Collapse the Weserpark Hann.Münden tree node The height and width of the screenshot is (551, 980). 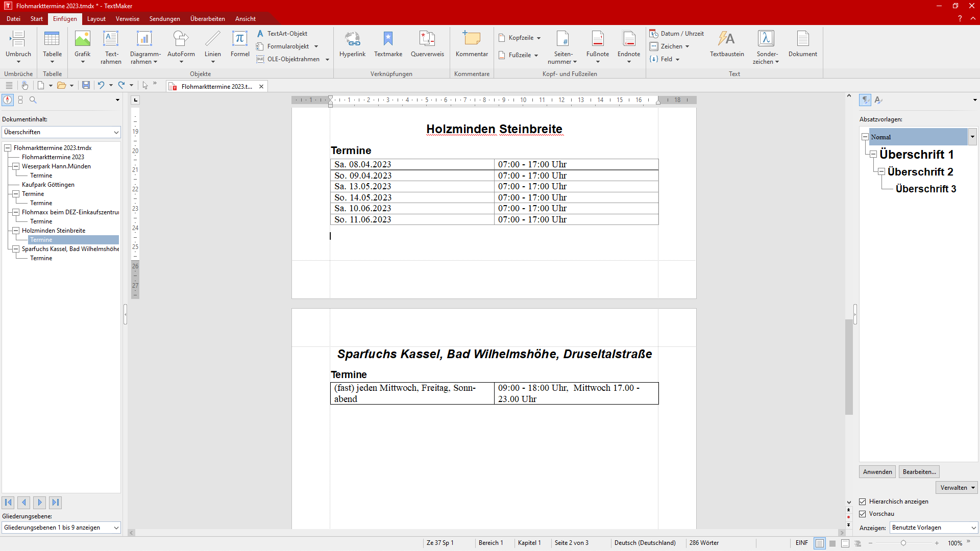point(16,166)
